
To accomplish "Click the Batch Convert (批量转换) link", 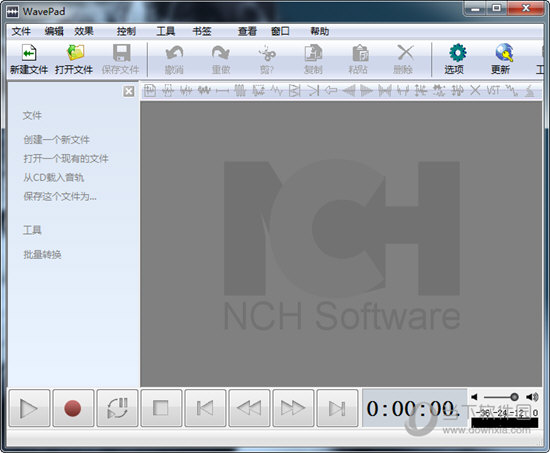I will tap(42, 254).
